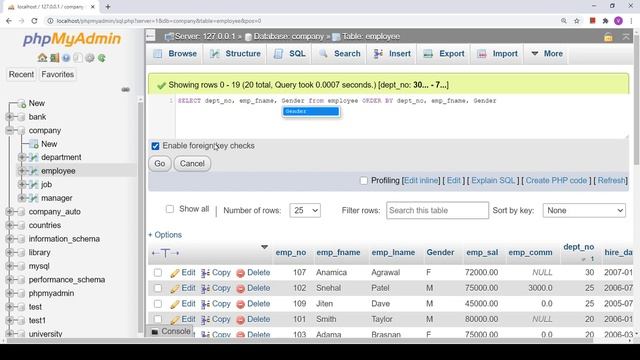
Task: Expand the mysql database node
Action: (x=9, y=266)
